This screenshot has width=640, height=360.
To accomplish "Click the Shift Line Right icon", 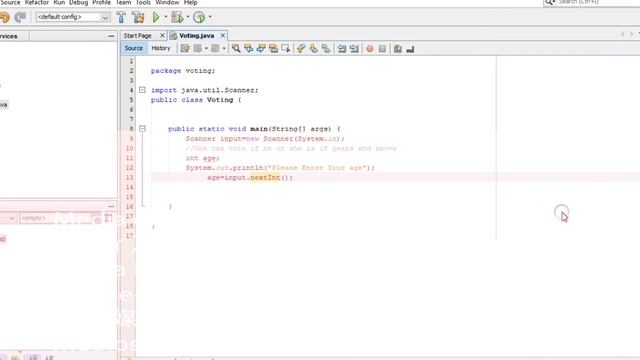I will point(354,49).
